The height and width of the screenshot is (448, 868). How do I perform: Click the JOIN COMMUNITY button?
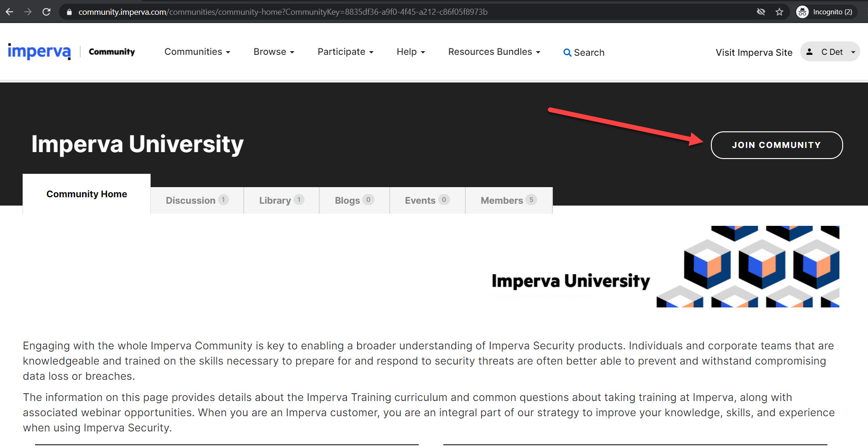tap(776, 145)
